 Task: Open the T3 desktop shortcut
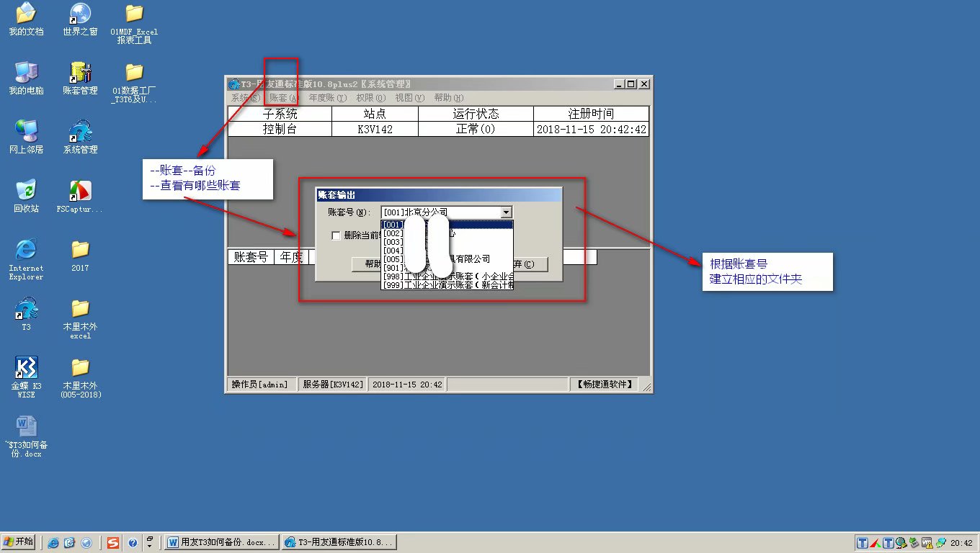click(x=26, y=310)
